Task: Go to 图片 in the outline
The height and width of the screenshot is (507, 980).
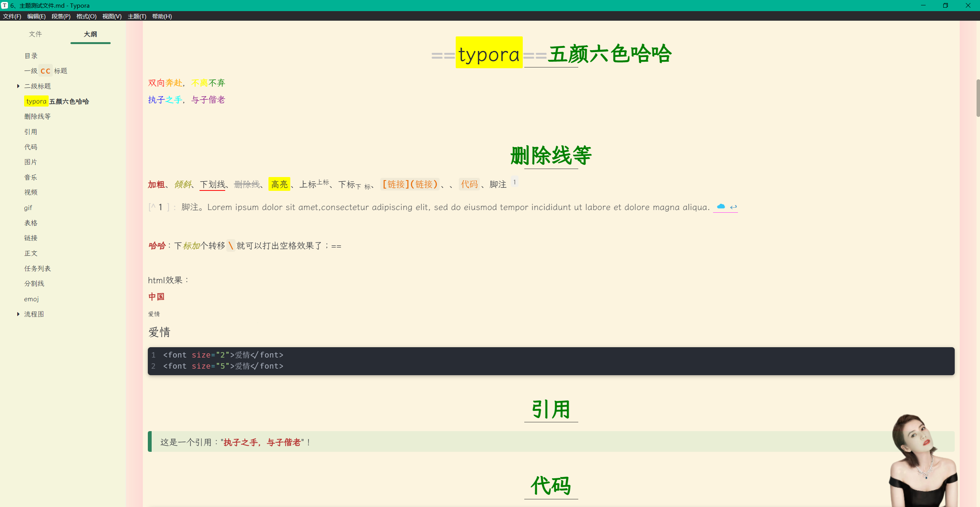Action: 31,162
